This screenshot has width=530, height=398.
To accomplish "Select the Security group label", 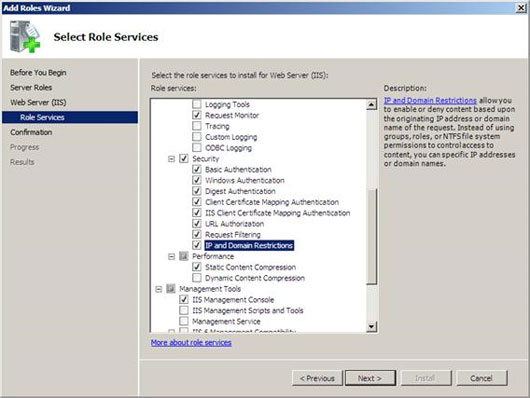I will (206, 159).
